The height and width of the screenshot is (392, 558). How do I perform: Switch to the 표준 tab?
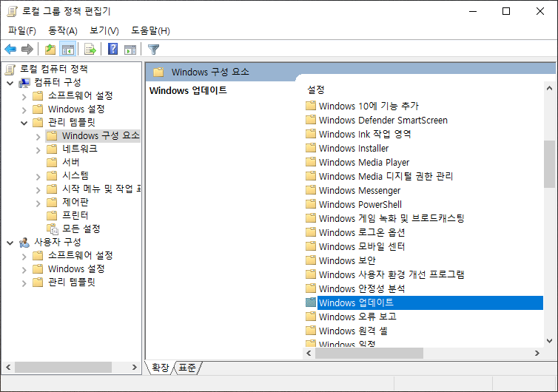[x=187, y=368]
